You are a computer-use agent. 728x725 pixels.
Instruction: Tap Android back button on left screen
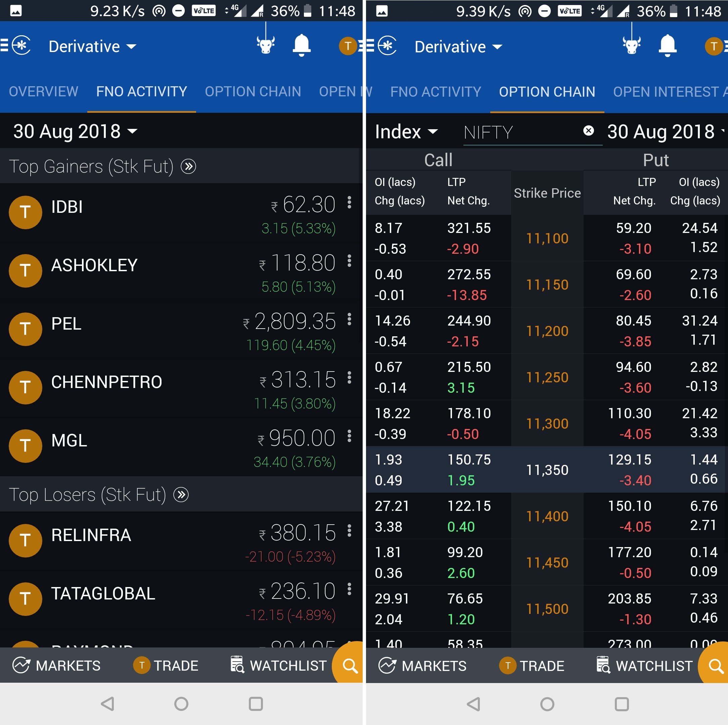[108, 704]
